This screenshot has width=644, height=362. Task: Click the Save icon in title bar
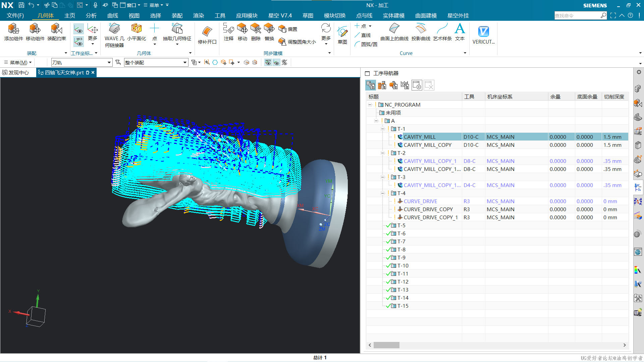pyautogui.click(x=21, y=5)
